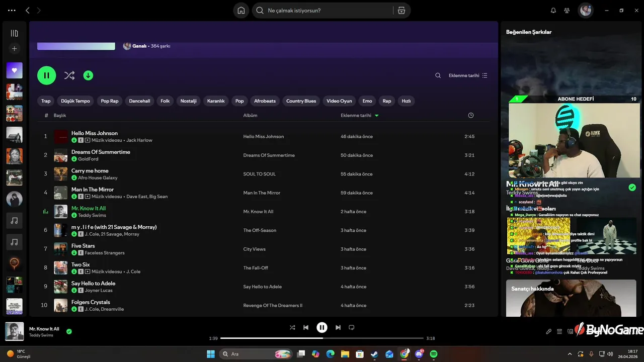Viewport: 644px width, 362px height.
Task: Click the Başlık column header
Action: [x=60, y=115]
